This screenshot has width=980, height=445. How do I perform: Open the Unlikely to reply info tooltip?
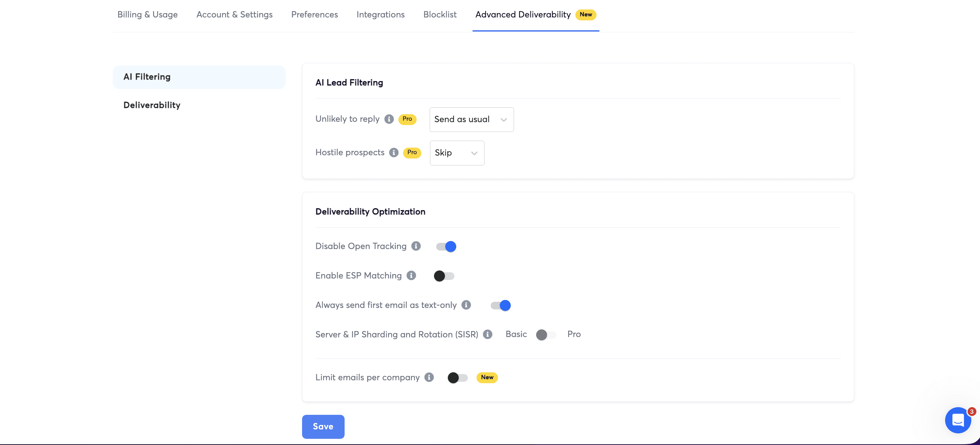[x=389, y=119]
